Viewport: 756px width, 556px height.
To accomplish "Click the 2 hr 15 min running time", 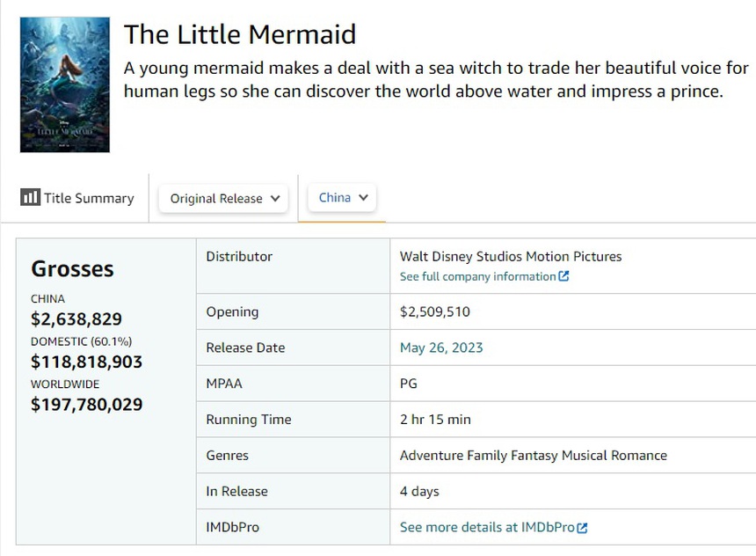I will [435, 420].
